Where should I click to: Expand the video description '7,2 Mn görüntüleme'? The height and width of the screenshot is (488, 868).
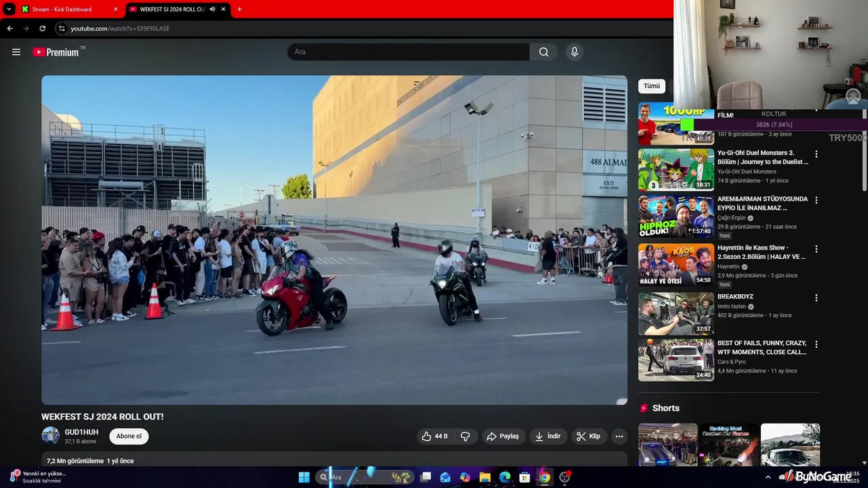334,460
